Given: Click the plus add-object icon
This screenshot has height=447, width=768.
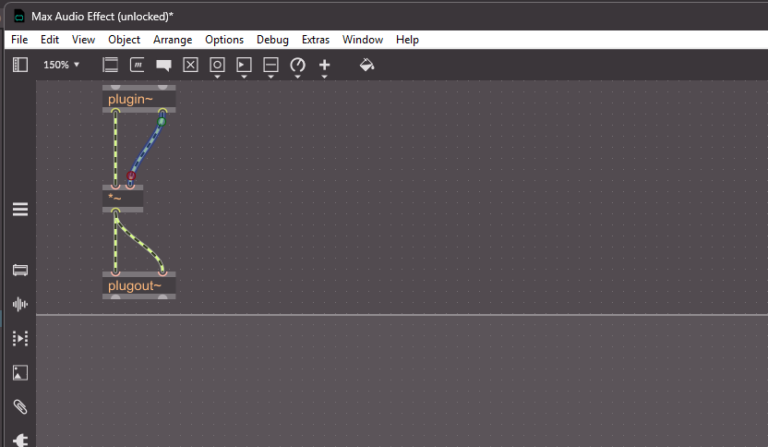Looking at the screenshot, I should coord(324,64).
